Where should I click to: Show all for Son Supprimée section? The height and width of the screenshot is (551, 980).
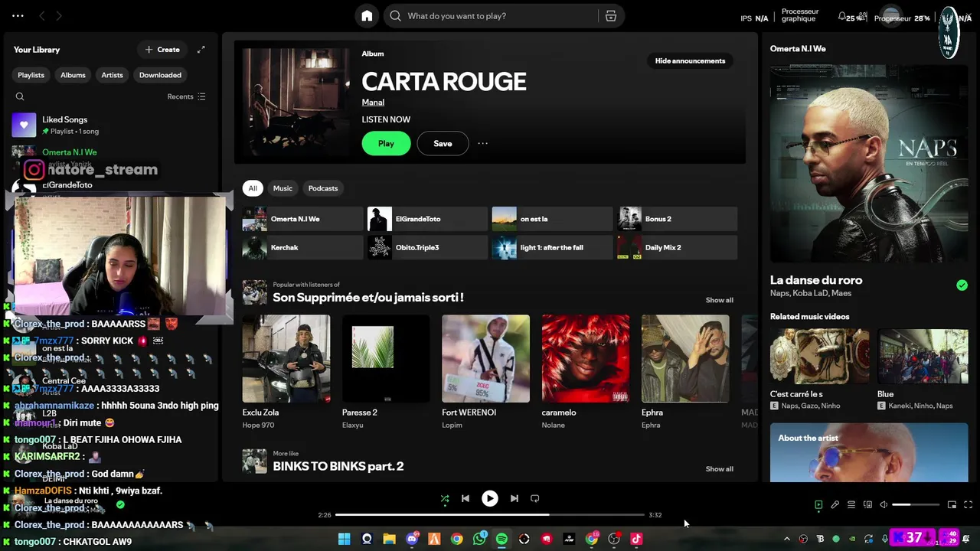click(719, 300)
